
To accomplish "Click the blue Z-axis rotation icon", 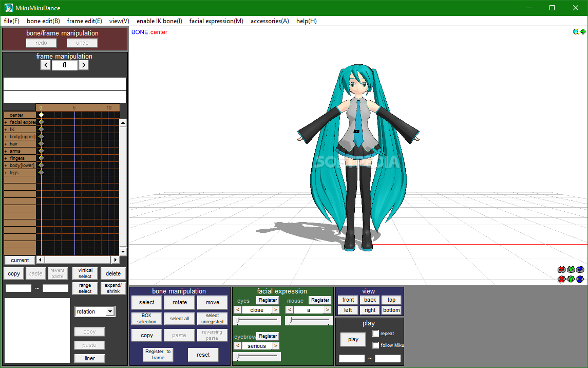I will click(x=580, y=269).
